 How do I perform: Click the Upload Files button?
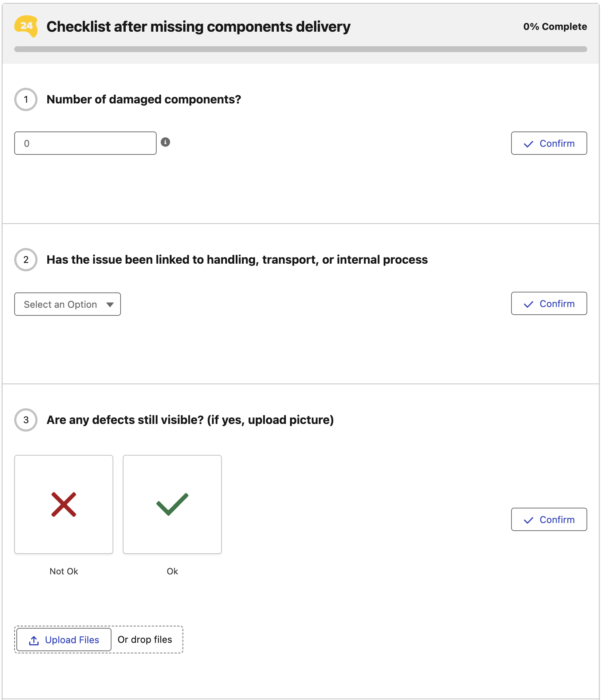(64, 640)
